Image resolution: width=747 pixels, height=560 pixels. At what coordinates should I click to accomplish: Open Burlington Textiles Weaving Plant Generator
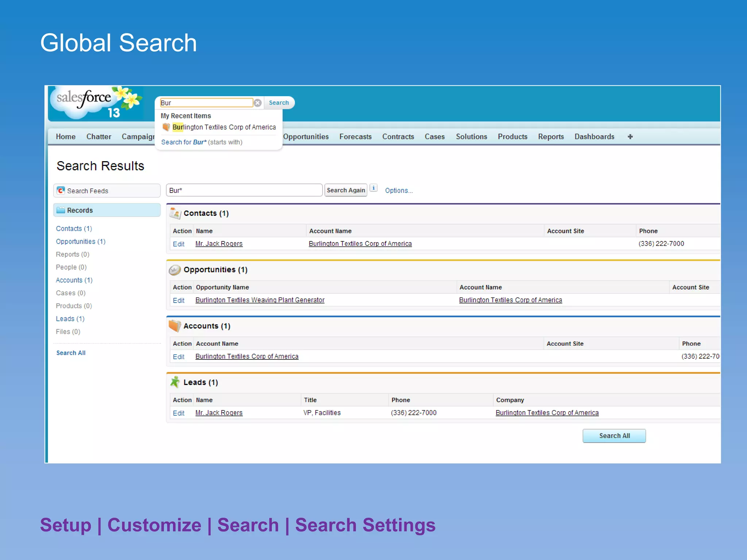tap(260, 300)
